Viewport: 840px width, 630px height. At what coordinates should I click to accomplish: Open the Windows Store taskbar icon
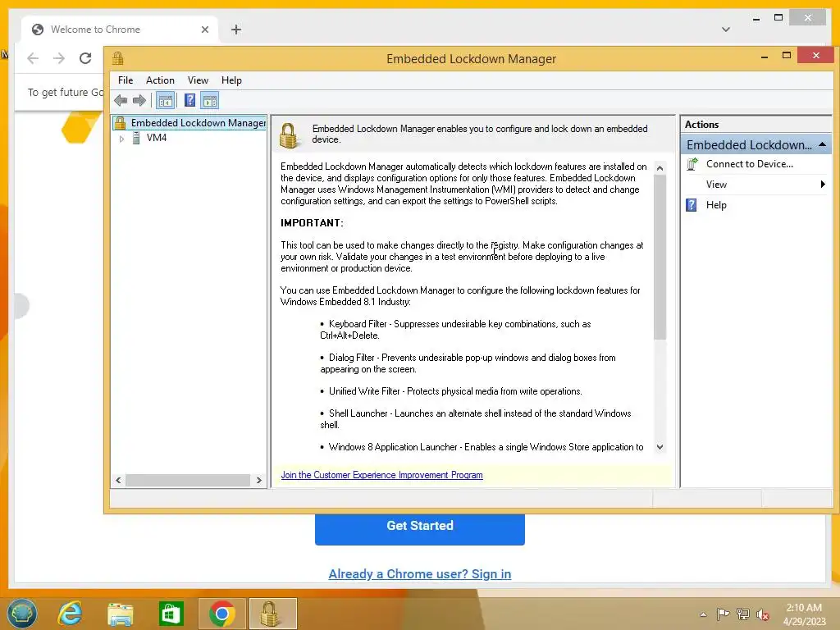coord(171,614)
